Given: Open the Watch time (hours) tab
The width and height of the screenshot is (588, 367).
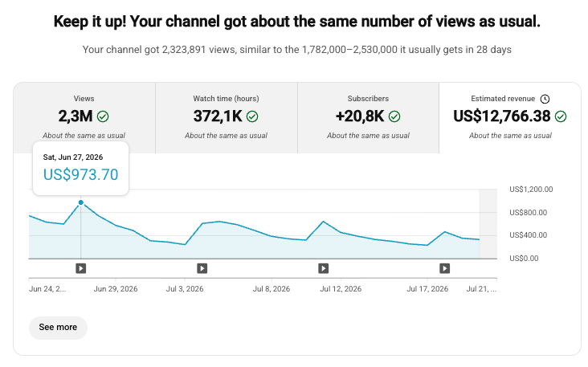Looking at the screenshot, I should (227, 118).
